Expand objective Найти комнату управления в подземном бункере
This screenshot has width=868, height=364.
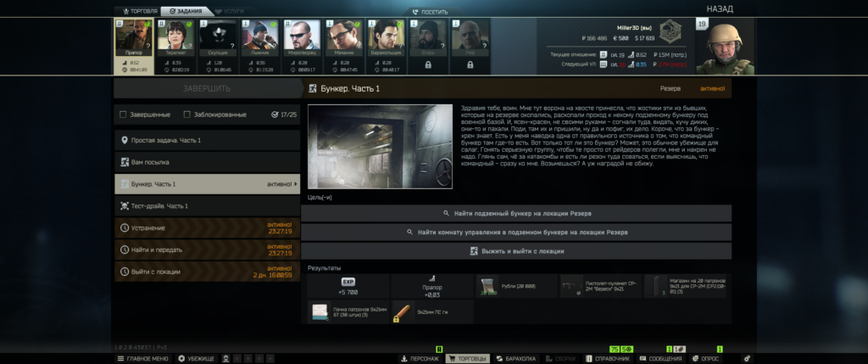click(x=516, y=232)
